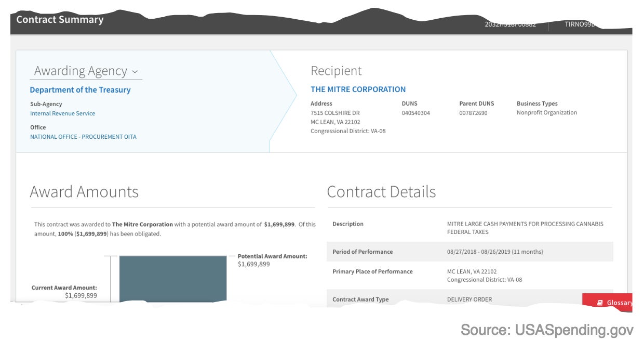Screen dimensions: 644x339
Task: Click the Recipient heading
Action: (x=336, y=71)
